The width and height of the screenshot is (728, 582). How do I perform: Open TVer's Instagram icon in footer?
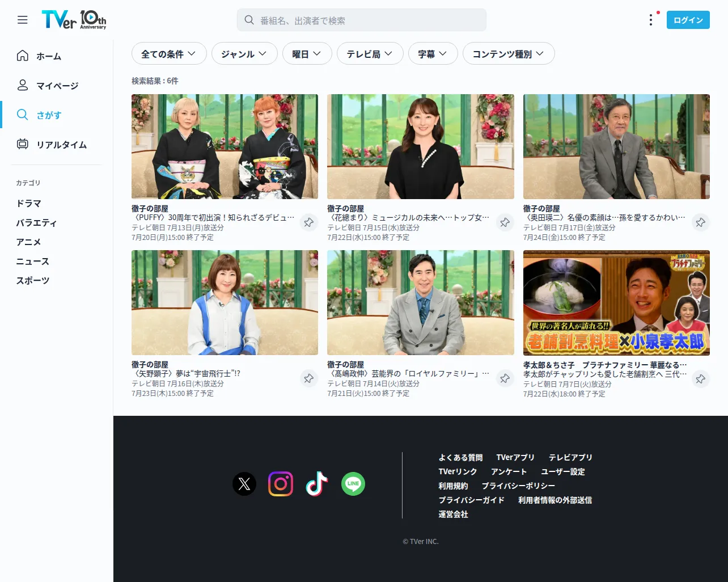click(281, 484)
